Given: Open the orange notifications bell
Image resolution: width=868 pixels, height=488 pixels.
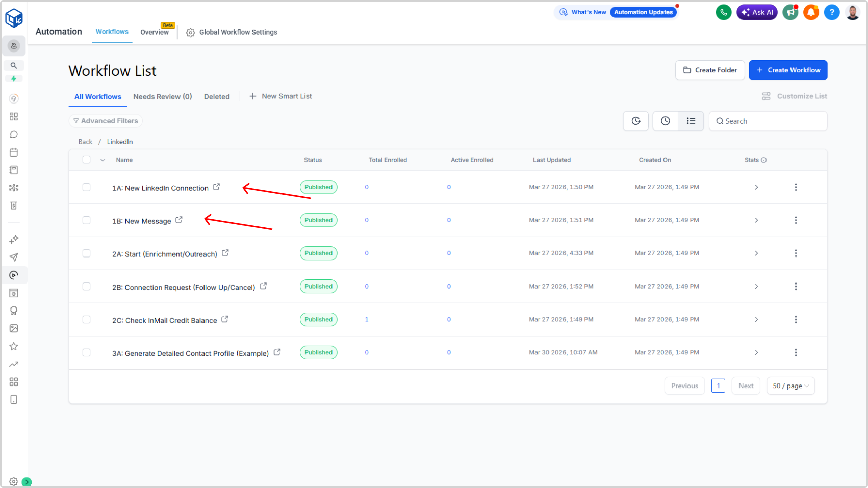Looking at the screenshot, I should [811, 12].
